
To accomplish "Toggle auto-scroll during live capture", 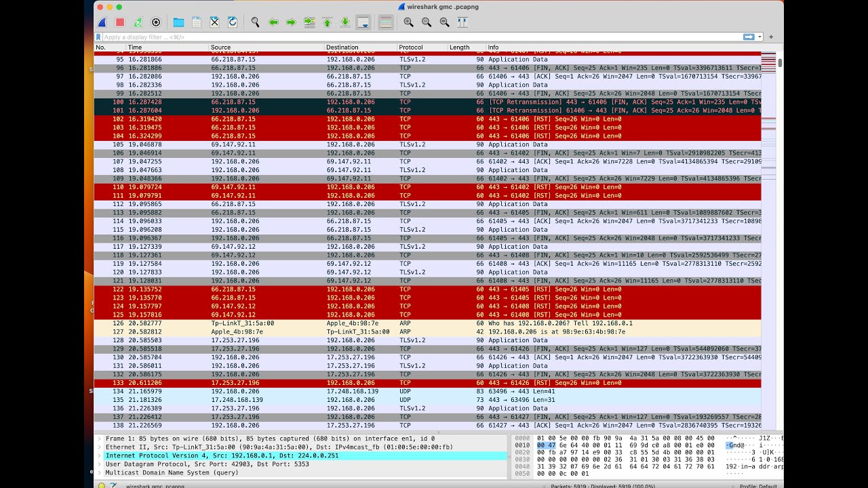I will pos(363,22).
